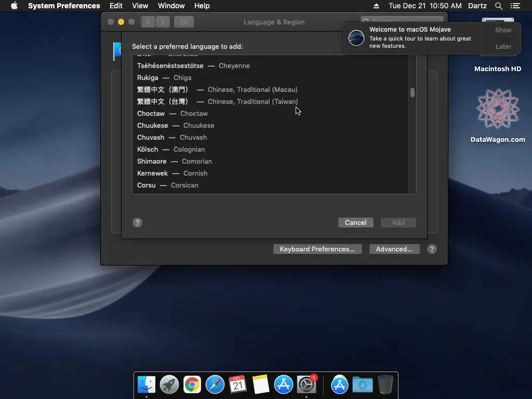
Task: Select Kernewek — Cornish row
Action: coord(270,173)
